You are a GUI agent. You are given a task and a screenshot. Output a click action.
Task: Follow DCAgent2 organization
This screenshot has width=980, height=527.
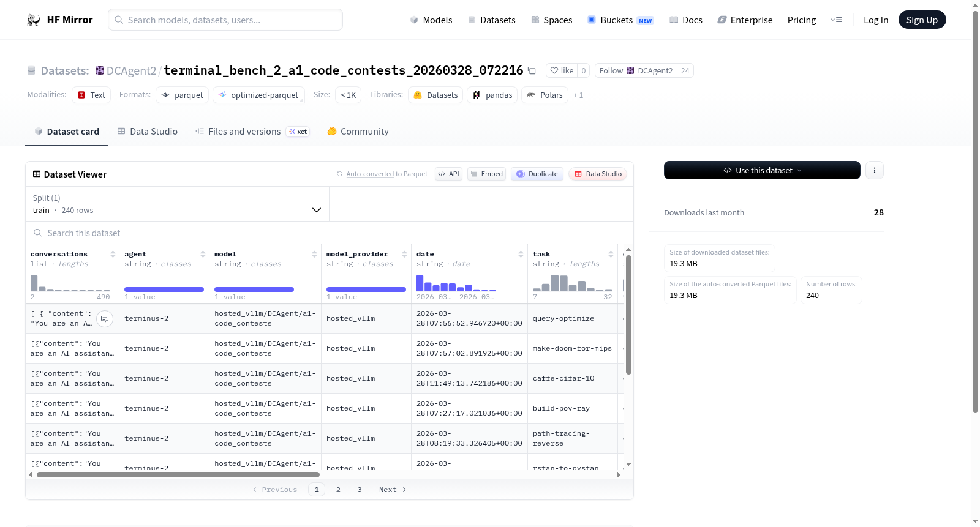point(636,70)
